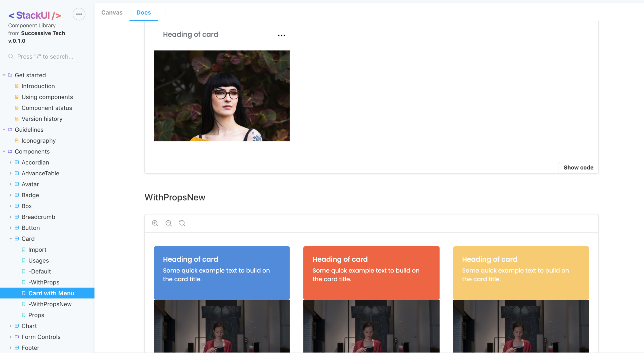This screenshot has width=644, height=353.
Task: Collapse the Get started section
Action: [x=4, y=75]
